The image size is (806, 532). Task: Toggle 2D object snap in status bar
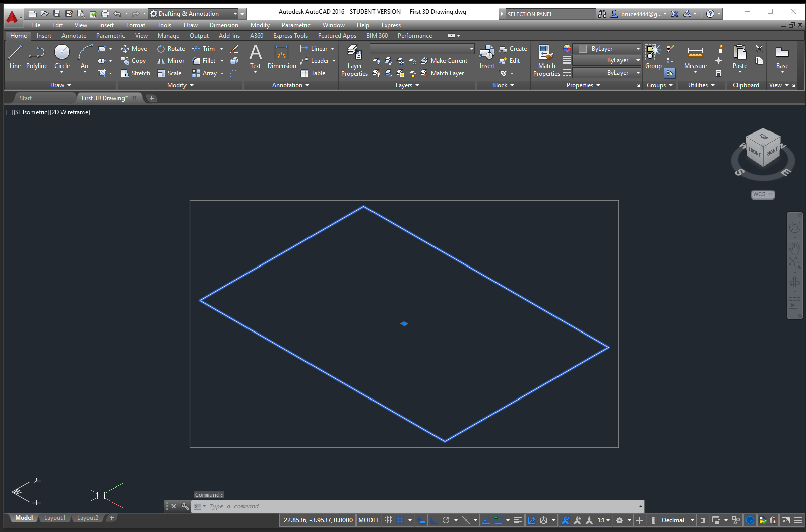click(499, 520)
